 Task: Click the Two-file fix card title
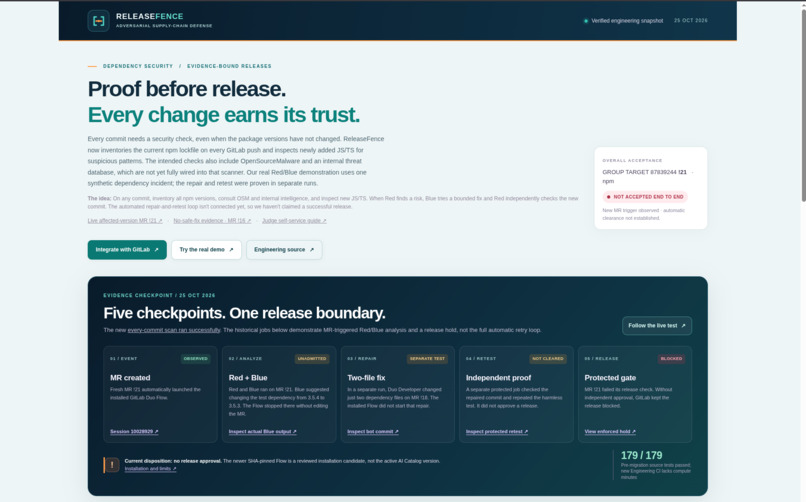(x=366, y=378)
